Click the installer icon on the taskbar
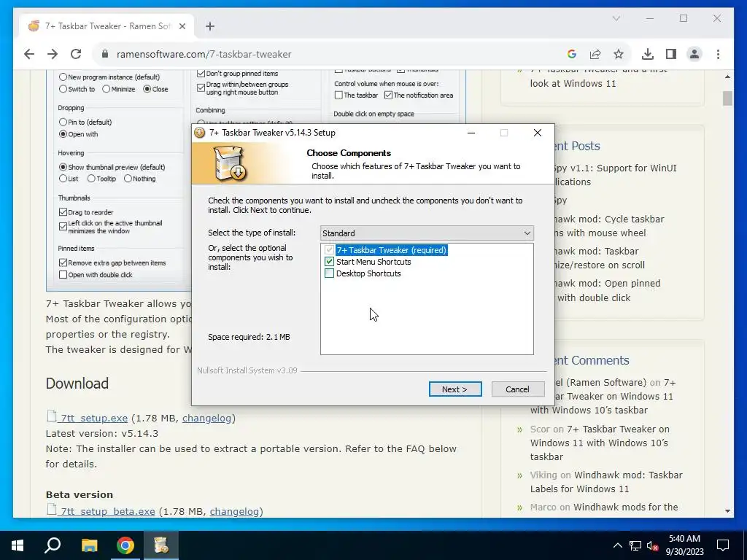 (x=161, y=545)
